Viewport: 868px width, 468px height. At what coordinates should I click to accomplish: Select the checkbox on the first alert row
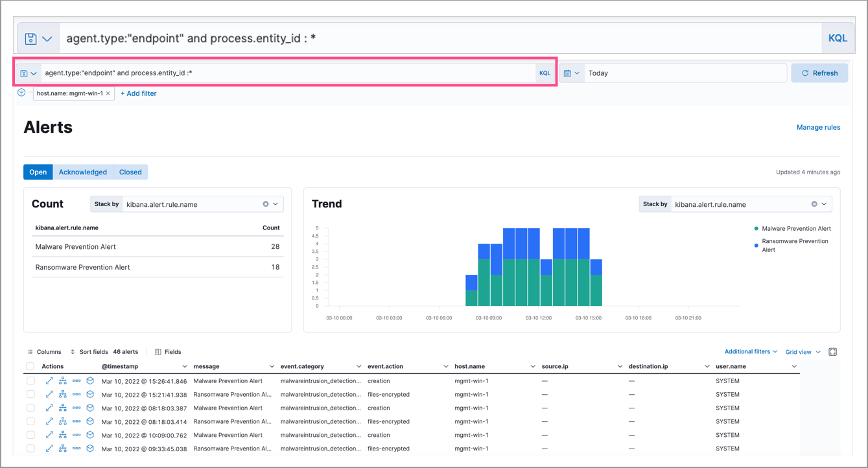pos(30,380)
